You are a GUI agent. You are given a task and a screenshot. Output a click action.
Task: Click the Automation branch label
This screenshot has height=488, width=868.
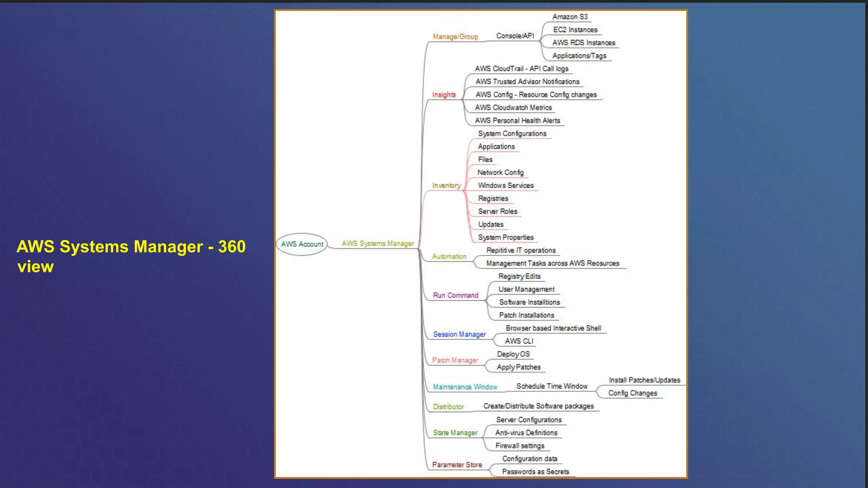pos(449,256)
